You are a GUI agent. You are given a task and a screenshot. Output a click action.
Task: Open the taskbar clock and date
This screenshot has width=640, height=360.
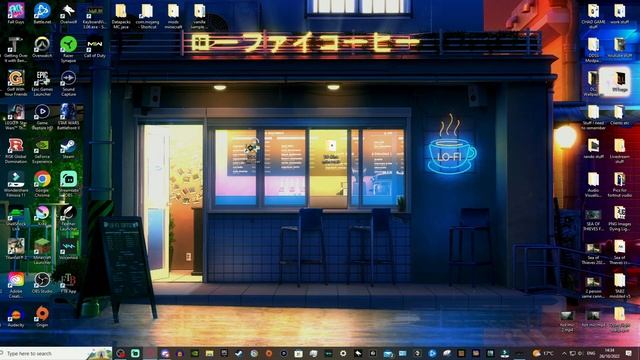[609, 353]
